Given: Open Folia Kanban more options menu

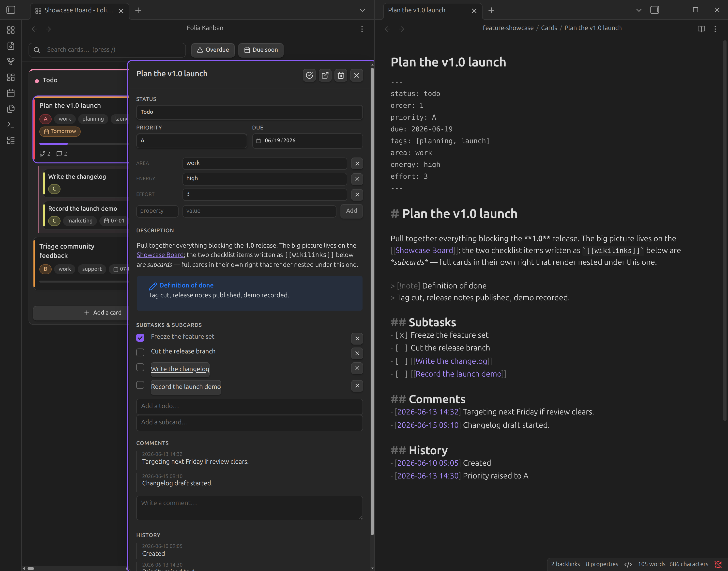Looking at the screenshot, I should [x=362, y=29].
